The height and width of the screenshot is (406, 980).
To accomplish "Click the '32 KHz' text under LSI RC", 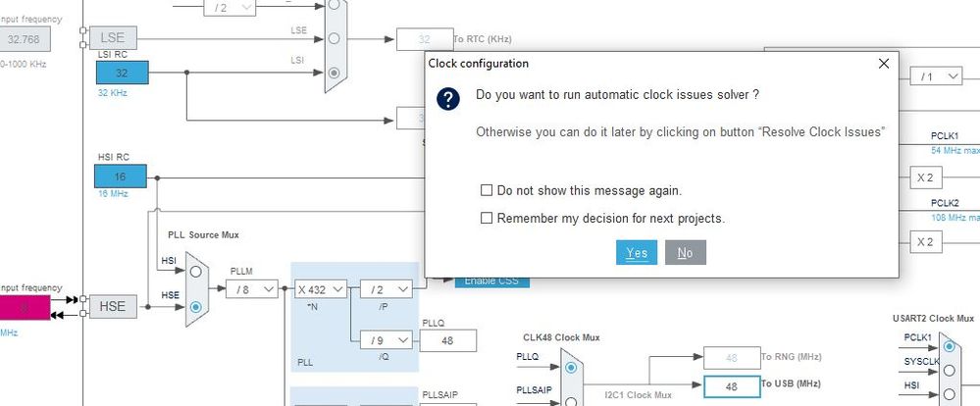I will tap(113, 92).
